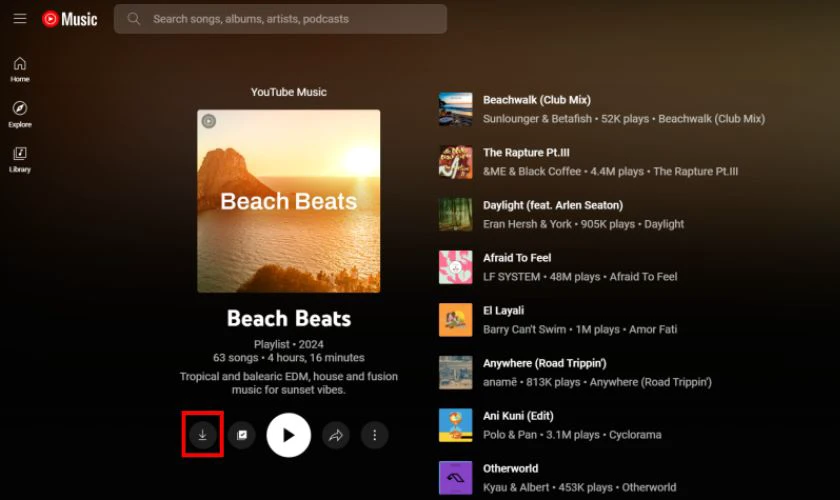
Task: Click the El Layali song thumbnail
Action: coord(455,320)
